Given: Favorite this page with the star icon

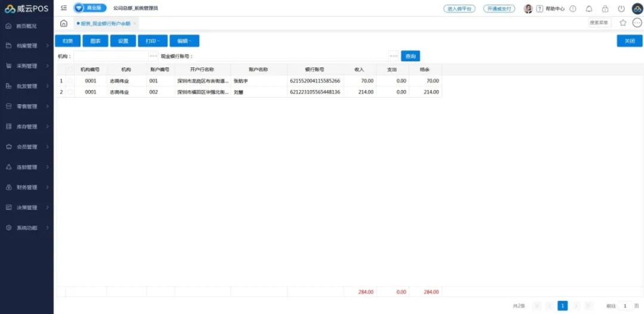Looking at the screenshot, I should [x=623, y=23].
